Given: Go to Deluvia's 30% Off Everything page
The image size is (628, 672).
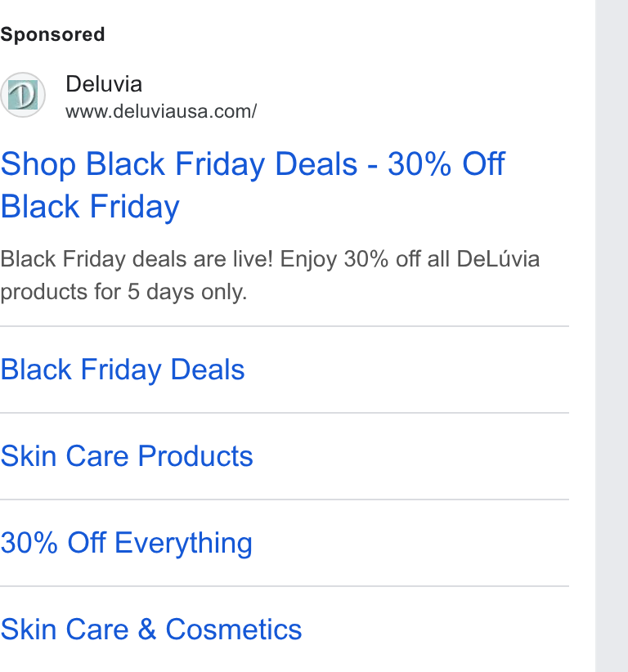Looking at the screenshot, I should click(x=127, y=543).
